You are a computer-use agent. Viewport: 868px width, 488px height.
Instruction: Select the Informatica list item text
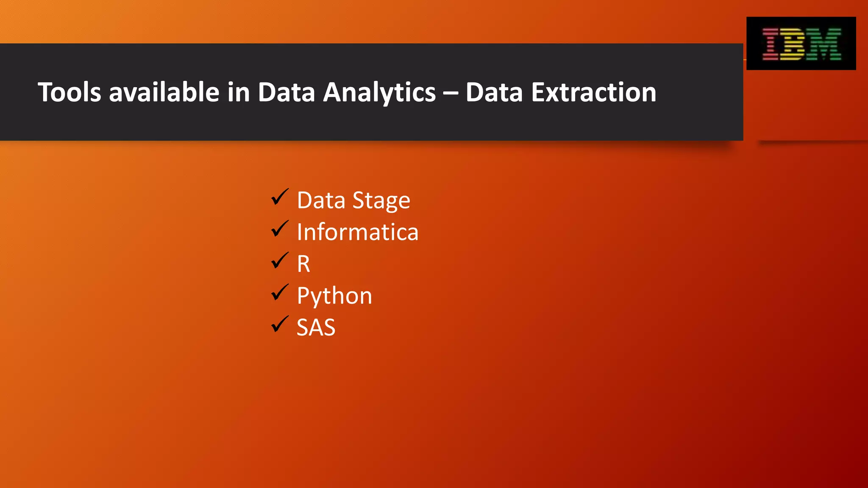pos(358,232)
